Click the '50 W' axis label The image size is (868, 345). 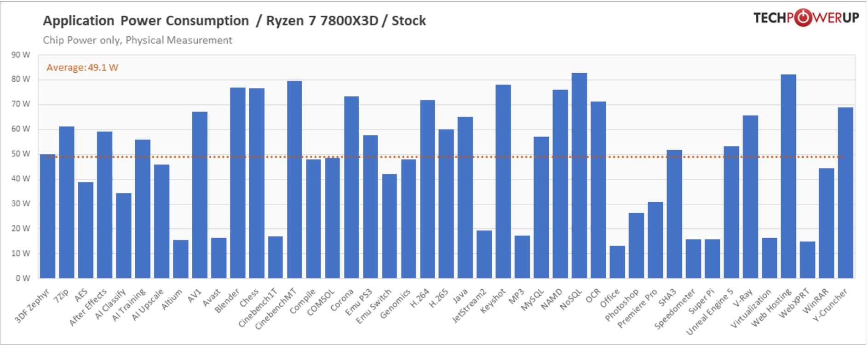[21, 154]
